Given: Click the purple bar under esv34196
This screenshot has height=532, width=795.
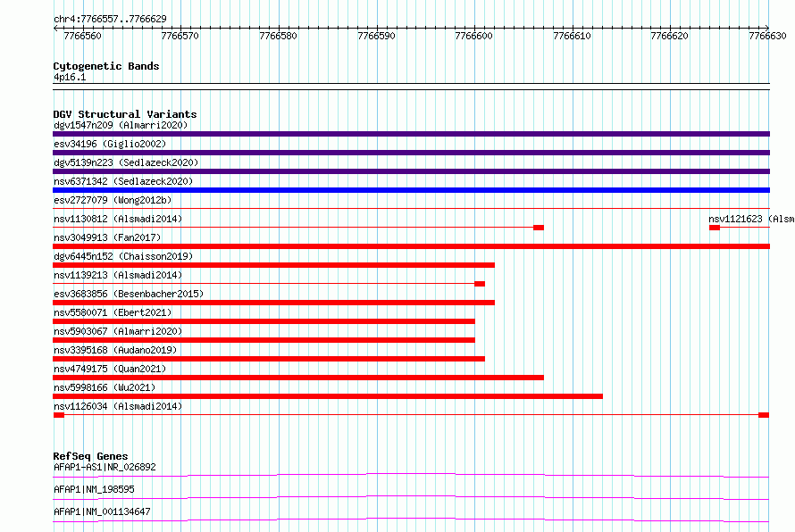Looking at the screenshot, I should pyautogui.click(x=411, y=153).
